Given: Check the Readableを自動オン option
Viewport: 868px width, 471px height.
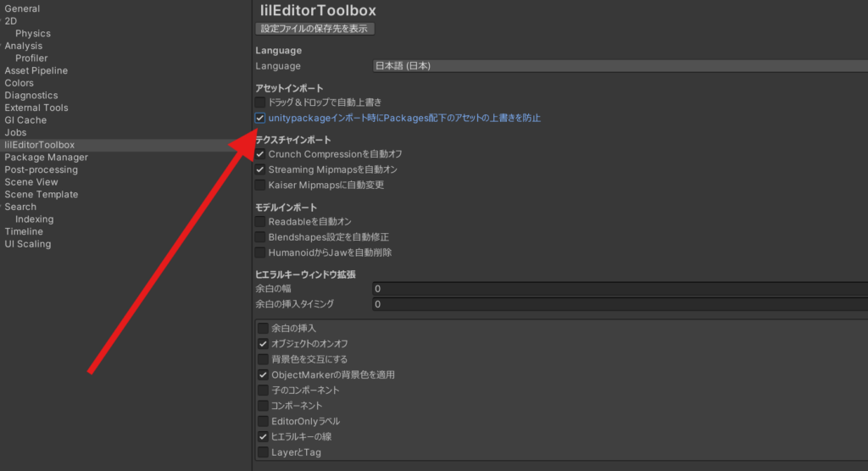Looking at the screenshot, I should [x=261, y=221].
